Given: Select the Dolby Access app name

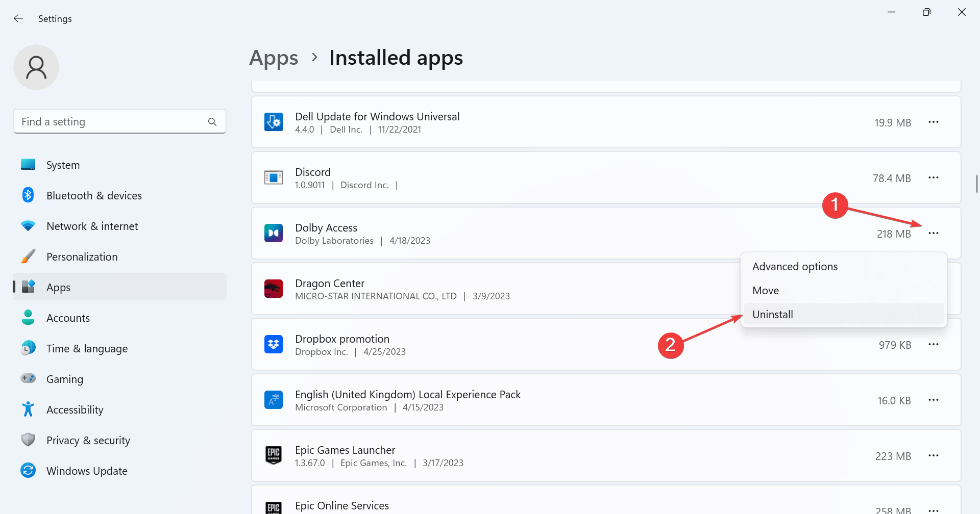Looking at the screenshot, I should point(326,228).
